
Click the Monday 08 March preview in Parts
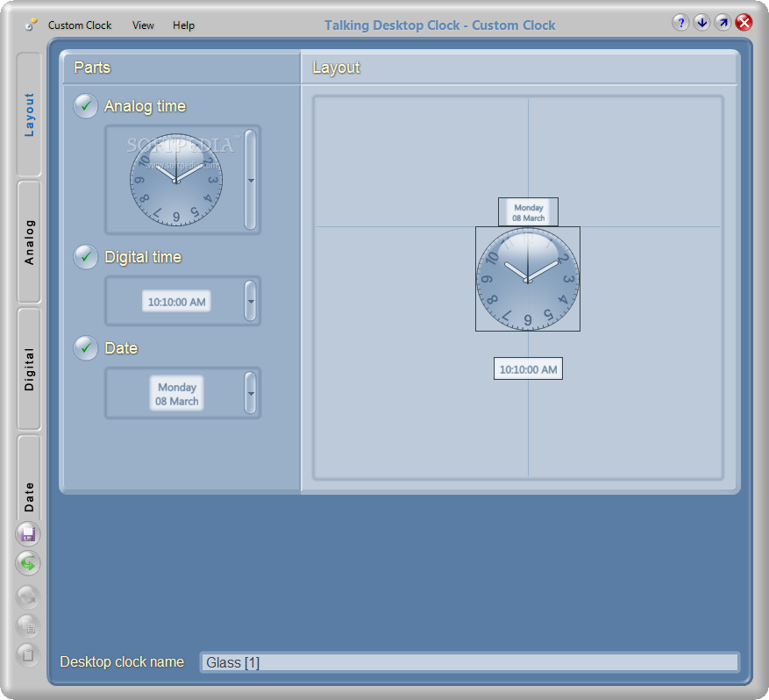pos(176,393)
